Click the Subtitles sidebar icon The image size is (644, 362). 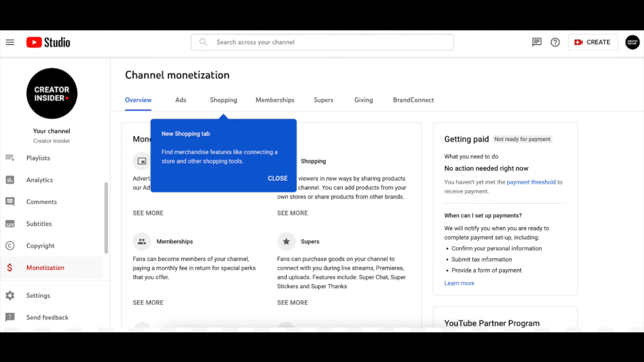10,224
